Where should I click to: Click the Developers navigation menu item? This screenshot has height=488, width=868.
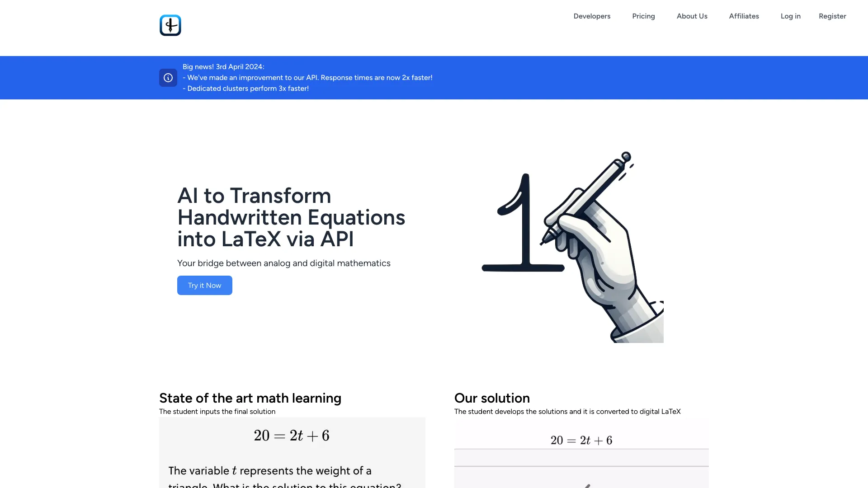point(592,16)
